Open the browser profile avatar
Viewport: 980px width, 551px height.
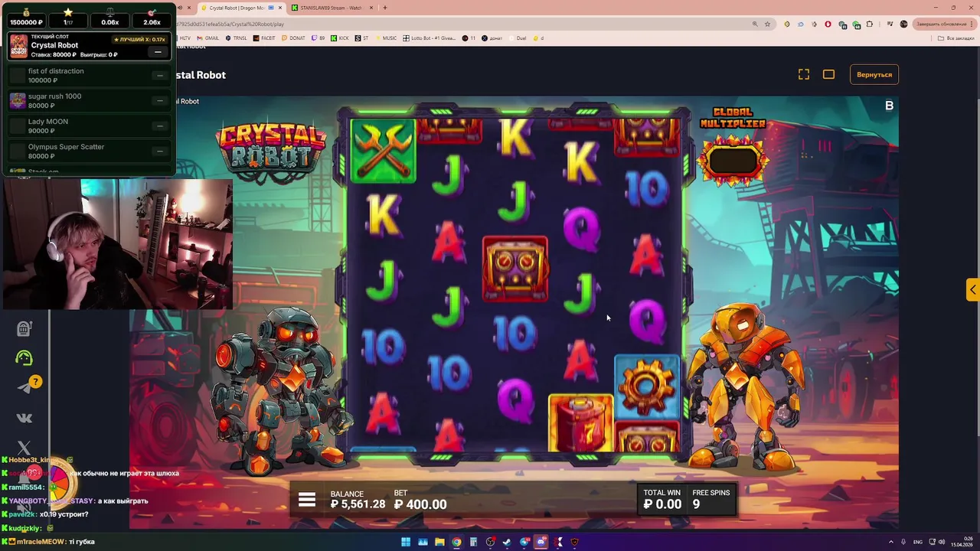click(903, 24)
